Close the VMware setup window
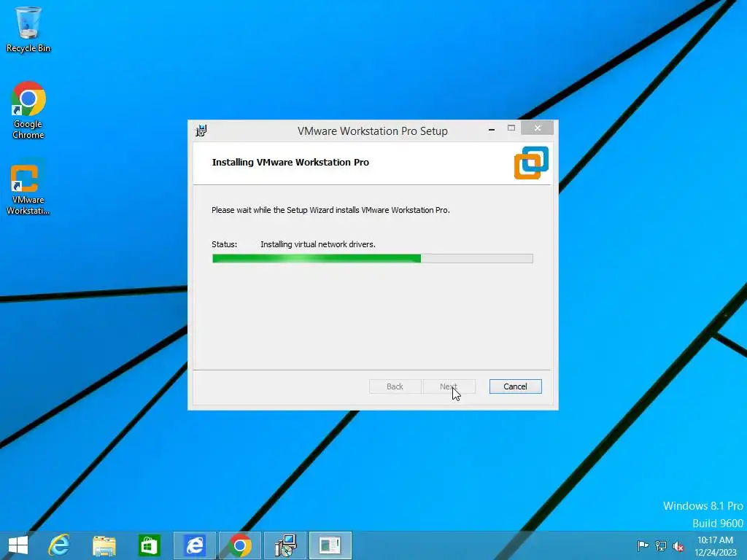Screen dimensions: 747x560 click(538, 128)
